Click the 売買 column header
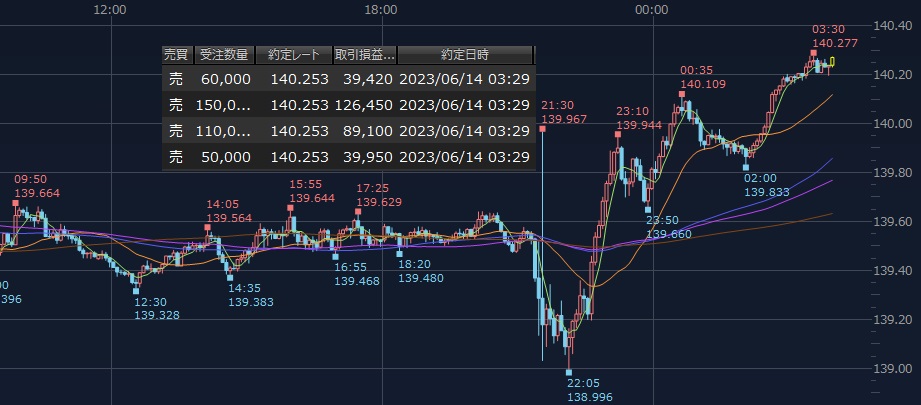921x405 pixels. 175,55
